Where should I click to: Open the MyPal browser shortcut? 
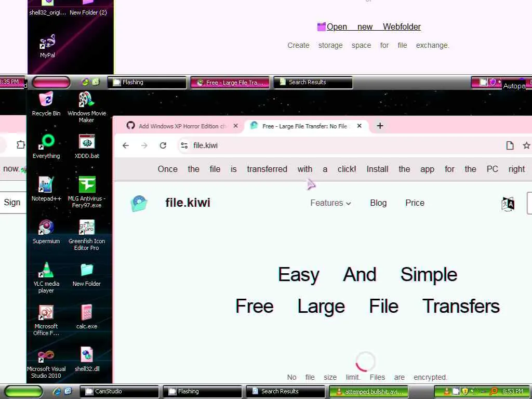click(47, 46)
